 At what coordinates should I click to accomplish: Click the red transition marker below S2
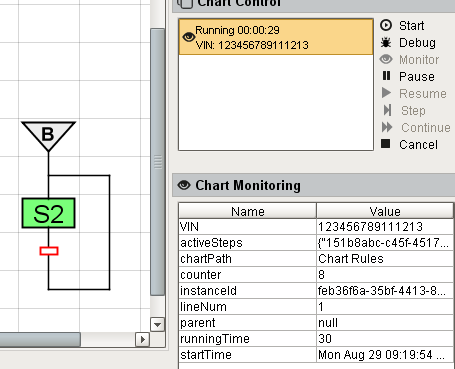[49, 251]
